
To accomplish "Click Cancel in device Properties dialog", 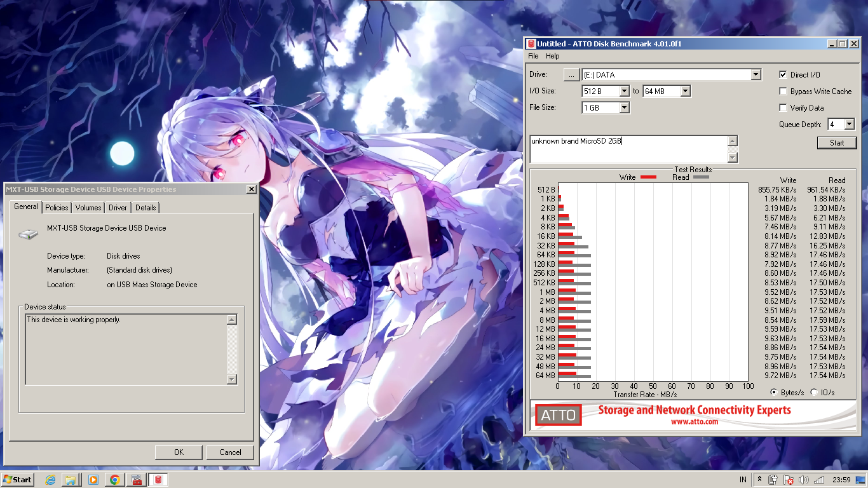I will (230, 452).
